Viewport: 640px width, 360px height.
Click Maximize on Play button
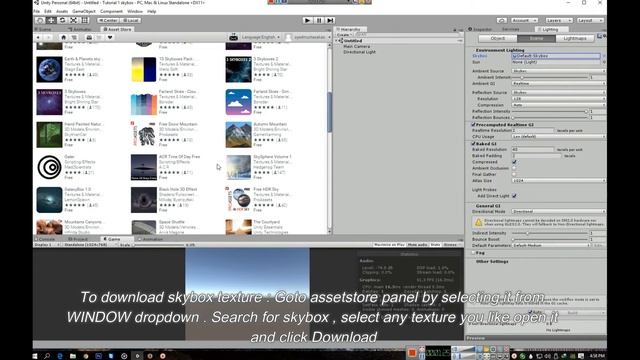pyautogui.click(x=389, y=244)
